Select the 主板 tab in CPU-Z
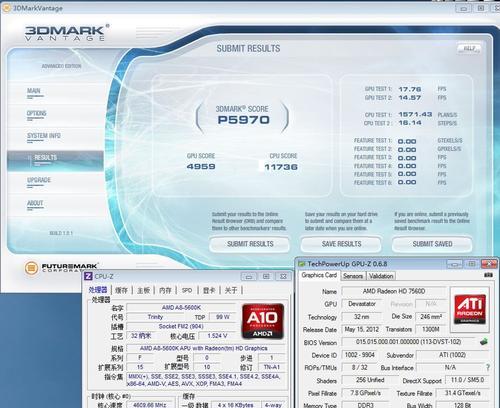The height and width of the screenshot is (408, 500). [144, 290]
